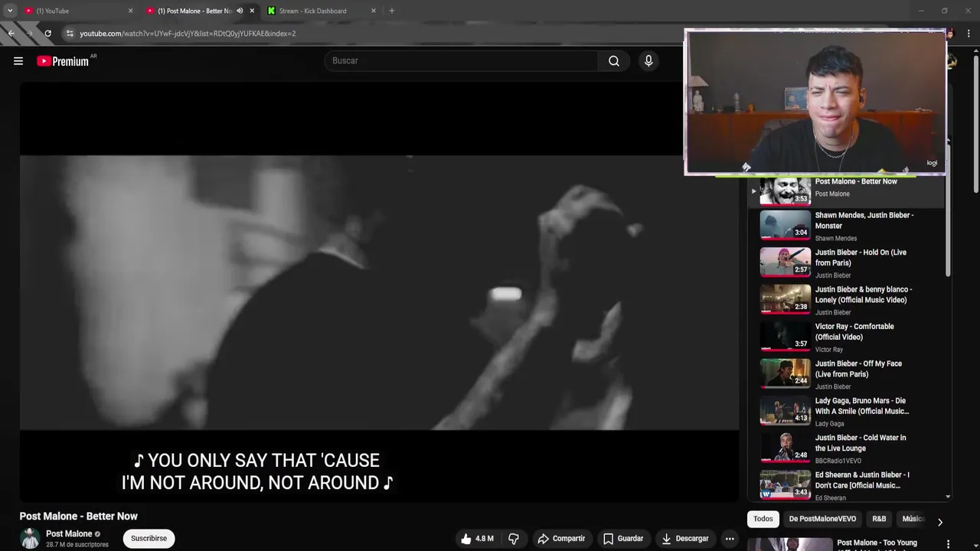Select the De PostMaloneVEVO filter chip

coord(822,519)
